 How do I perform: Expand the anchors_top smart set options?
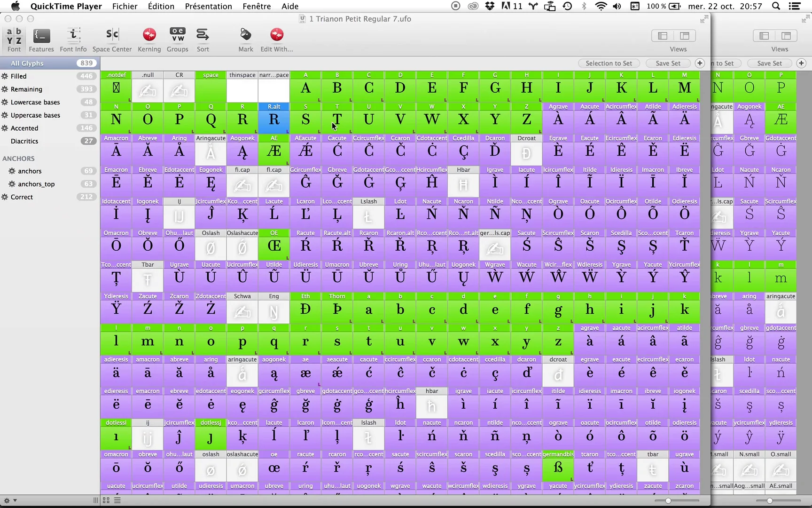coord(12,184)
